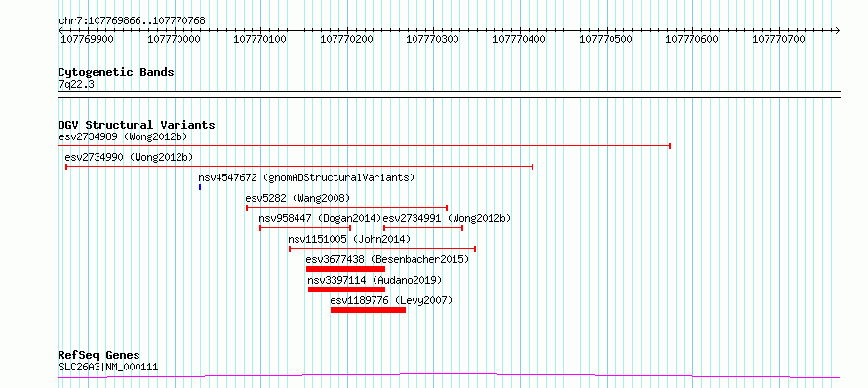Open nsv4547672 (gnomADStructuralVariants) label
Viewport: 868px width, 388px height.
[x=306, y=177]
